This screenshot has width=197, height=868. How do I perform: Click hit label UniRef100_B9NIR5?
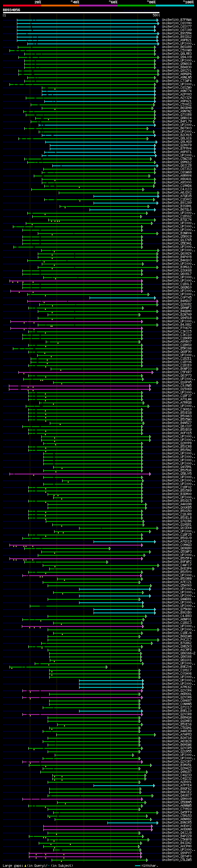(177, 822)
